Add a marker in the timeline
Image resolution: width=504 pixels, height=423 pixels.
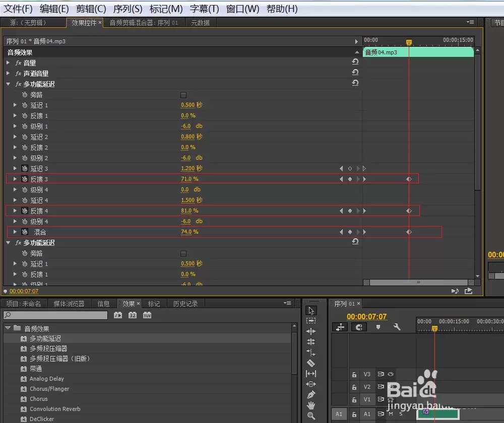pyautogui.click(x=379, y=327)
